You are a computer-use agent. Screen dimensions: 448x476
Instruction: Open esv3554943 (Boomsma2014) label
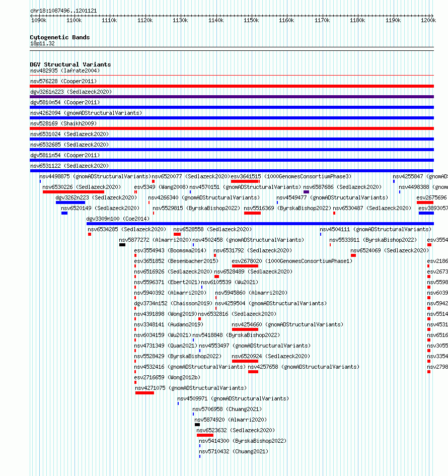click(170, 251)
